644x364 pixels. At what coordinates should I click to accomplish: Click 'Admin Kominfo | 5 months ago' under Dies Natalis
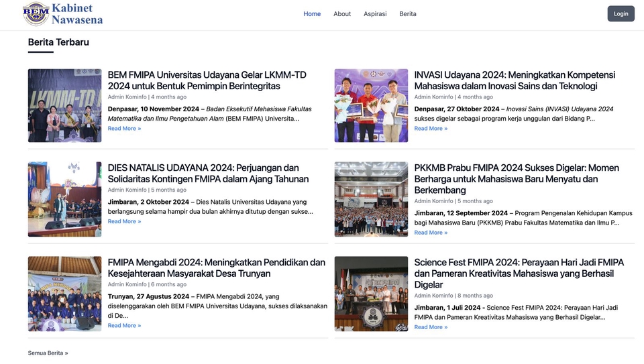[x=147, y=190]
